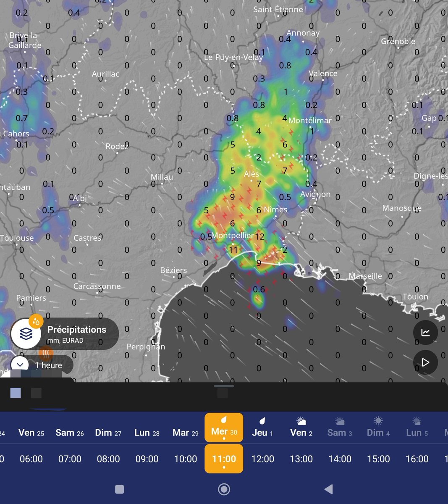Image resolution: width=448 pixels, height=504 pixels.
Task: Tap the Le Puy-en-Velay city label
Action: tap(233, 58)
